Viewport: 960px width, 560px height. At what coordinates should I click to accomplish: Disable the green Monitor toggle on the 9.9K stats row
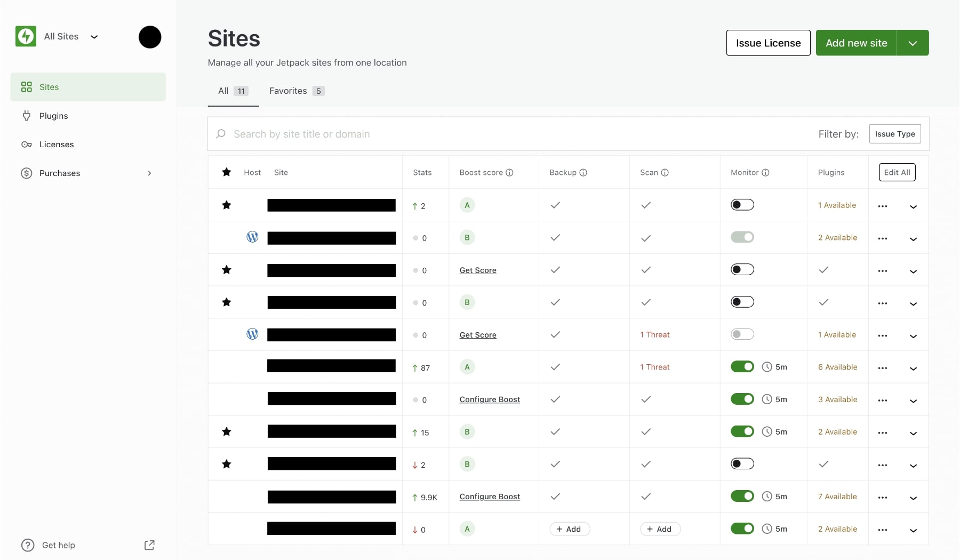click(742, 495)
